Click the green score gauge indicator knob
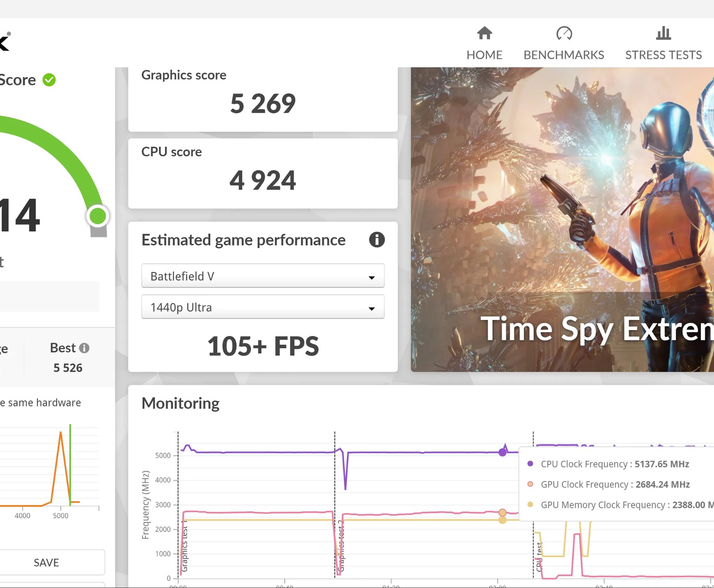The image size is (714, 588). pos(98,216)
